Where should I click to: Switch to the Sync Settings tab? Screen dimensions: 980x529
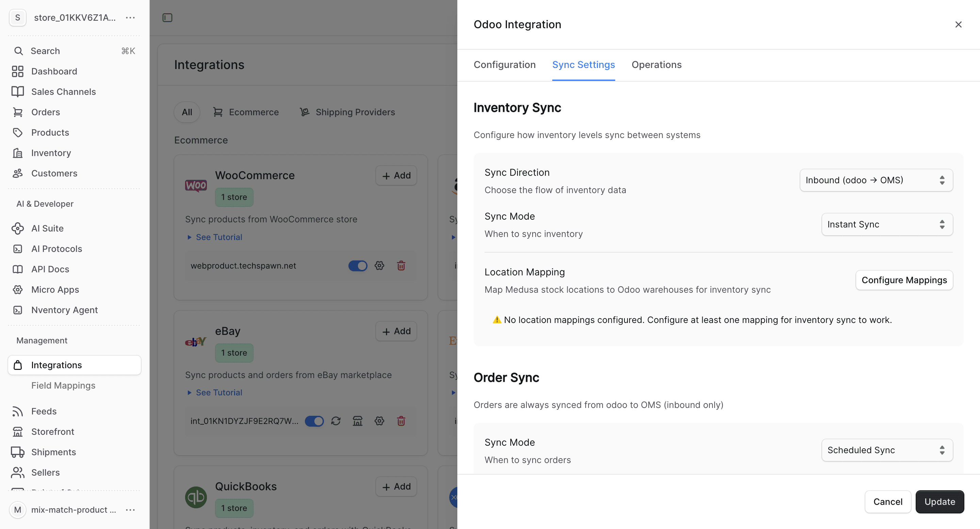tap(584, 65)
